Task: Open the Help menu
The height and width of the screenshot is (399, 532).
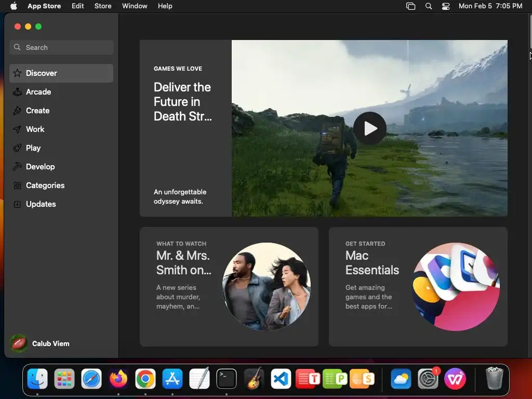Action: (x=165, y=6)
